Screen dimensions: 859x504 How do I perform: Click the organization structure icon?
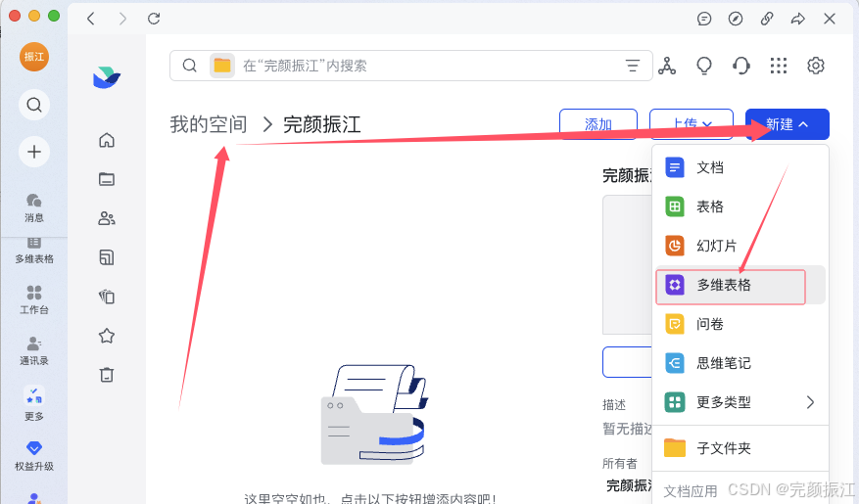pyautogui.click(x=667, y=66)
